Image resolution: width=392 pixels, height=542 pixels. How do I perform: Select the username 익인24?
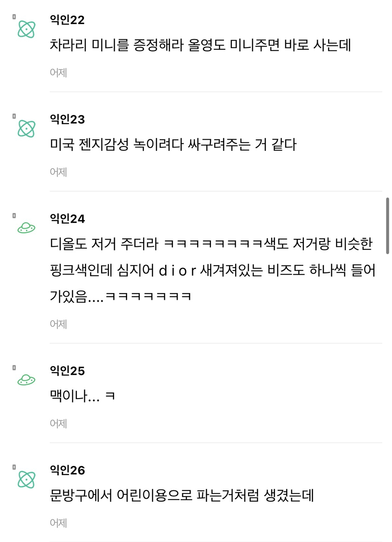[x=67, y=219]
